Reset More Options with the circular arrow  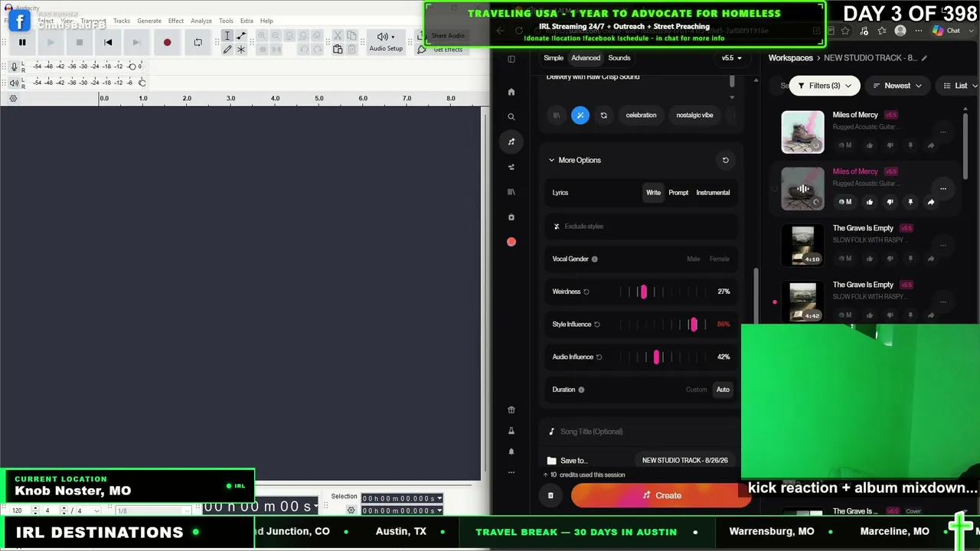(725, 160)
